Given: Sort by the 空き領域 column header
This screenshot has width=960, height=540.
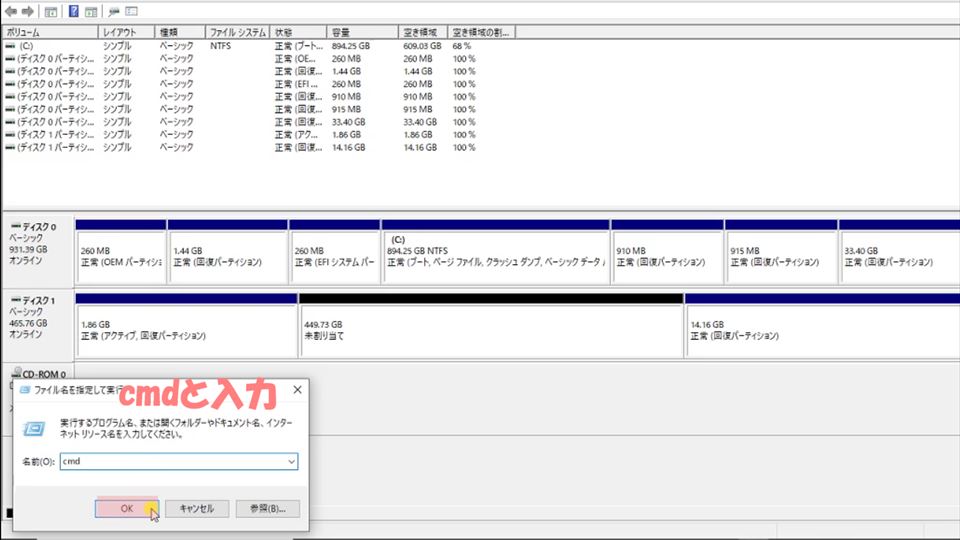Looking at the screenshot, I should [423, 32].
